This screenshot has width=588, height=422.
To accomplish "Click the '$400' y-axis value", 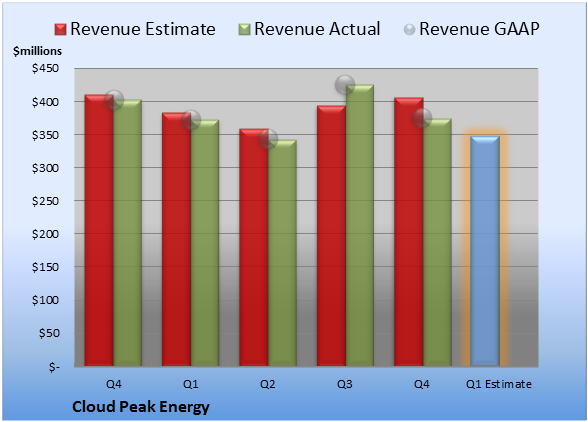I will pyautogui.click(x=45, y=102).
